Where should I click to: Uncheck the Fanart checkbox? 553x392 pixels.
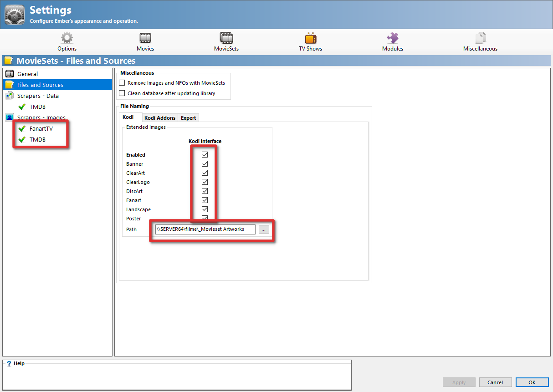[205, 200]
